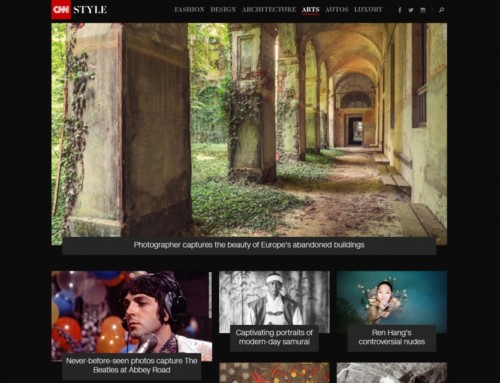Read 'Captivating portraits of modern-day samurai' article
The image size is (500, 383).
(x=274, y=338)
